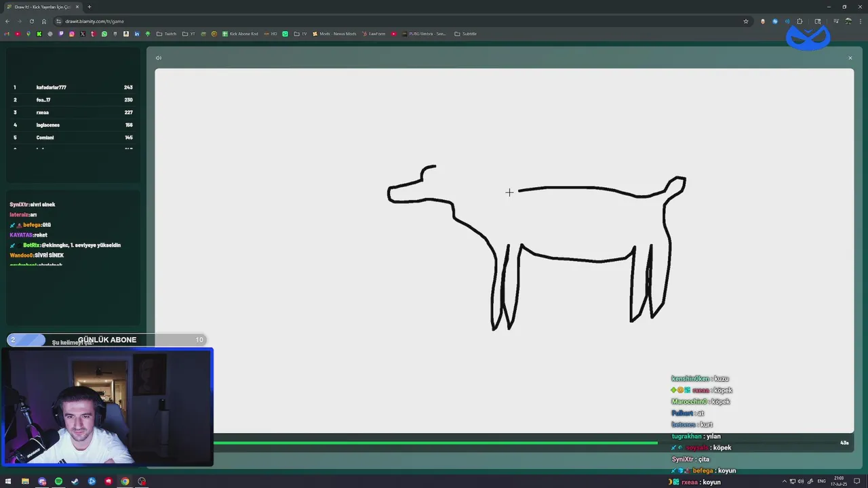Image resolution: width=868 pixels, height=488 pixels.
Task: Open the browser profile avatar
Action: (x=848, y=21)
